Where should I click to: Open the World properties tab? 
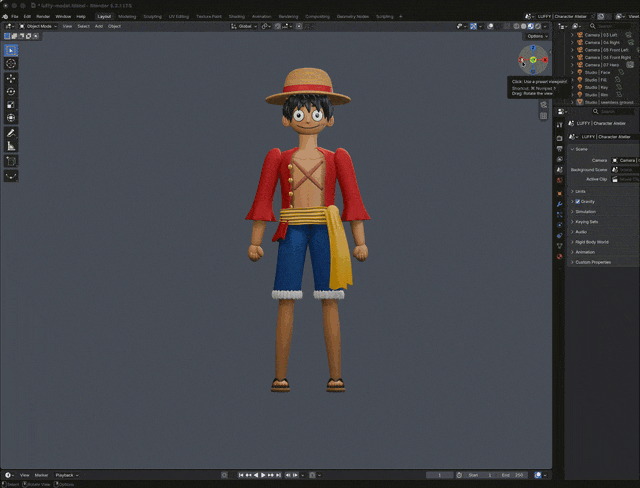click(x=560, y=180)
